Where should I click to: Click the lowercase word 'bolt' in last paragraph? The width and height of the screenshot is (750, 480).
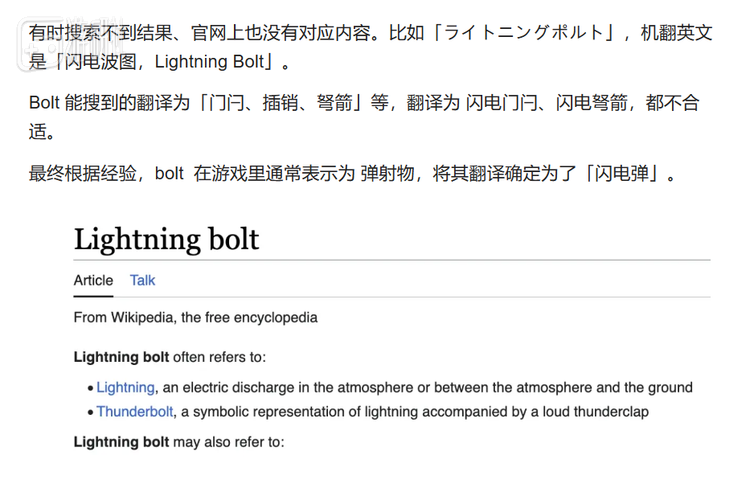click(169, 173)
